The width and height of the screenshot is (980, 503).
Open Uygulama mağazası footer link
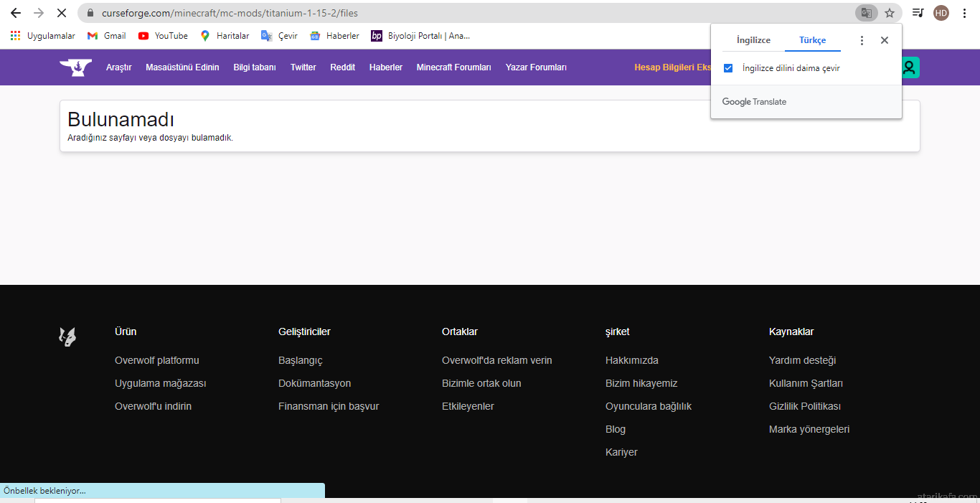click(x=161, y=383)
